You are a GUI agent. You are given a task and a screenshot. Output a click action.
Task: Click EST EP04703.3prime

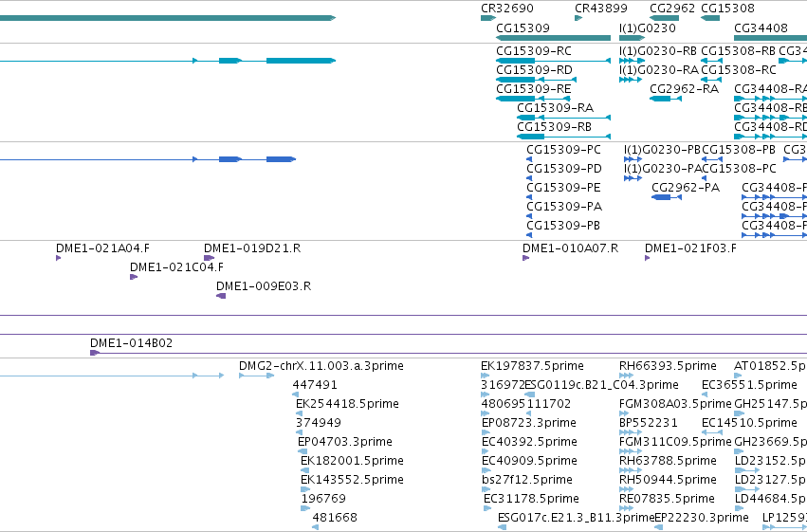tap(303, 452)
